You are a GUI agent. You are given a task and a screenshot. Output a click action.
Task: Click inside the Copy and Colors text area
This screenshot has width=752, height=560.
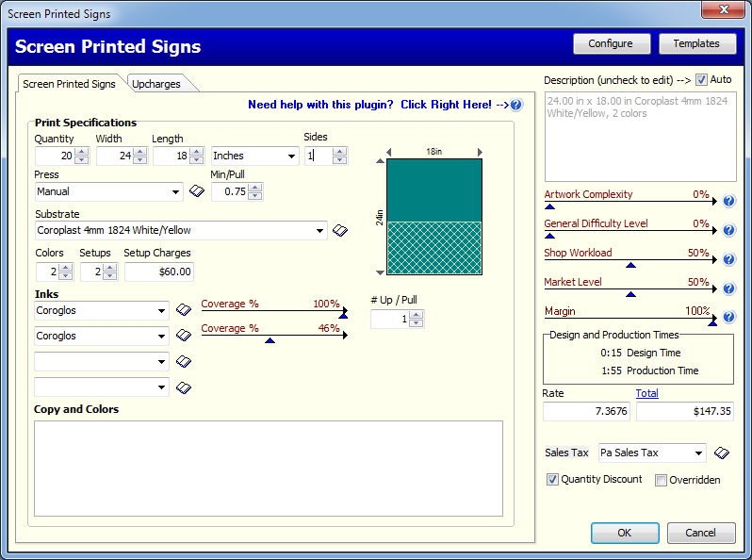coord(268,468)
